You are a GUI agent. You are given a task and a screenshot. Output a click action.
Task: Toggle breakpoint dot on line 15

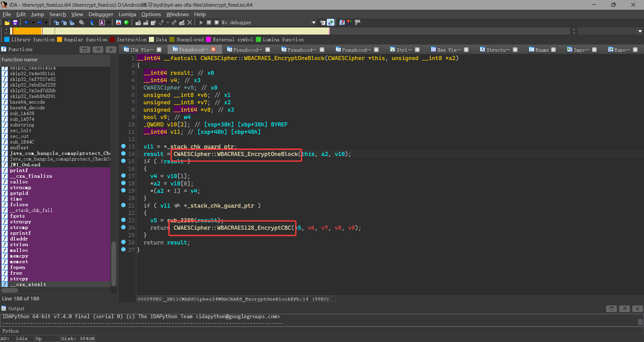pyautogui.click(x=123, y=161)
